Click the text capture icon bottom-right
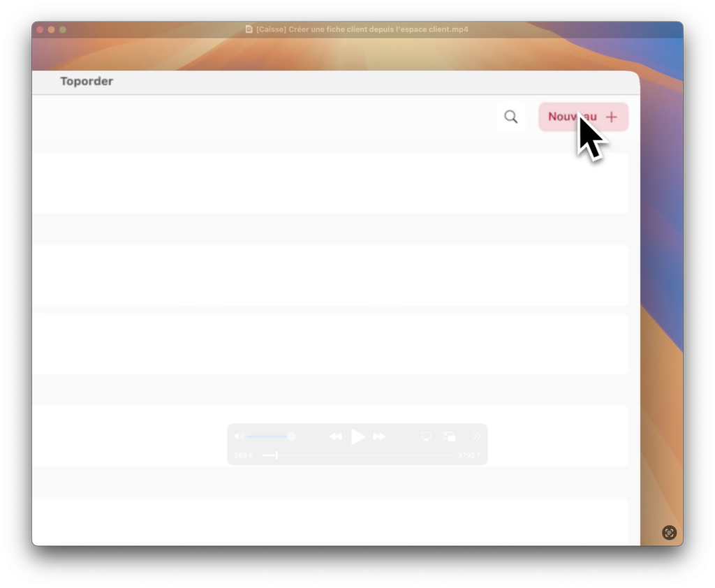This screenshot has height=588, width=715. (x=669, y=533)
